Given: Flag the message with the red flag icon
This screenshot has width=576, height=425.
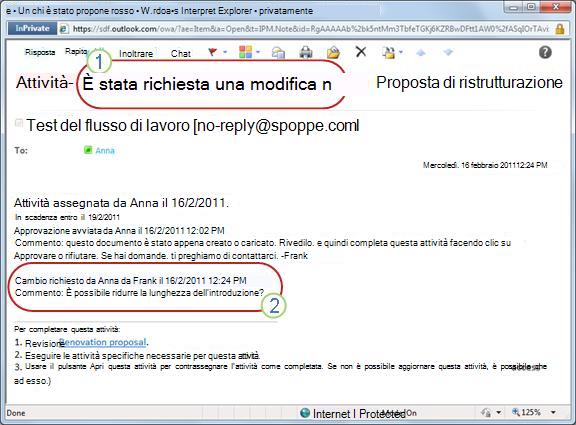Looking at the screenshot, I should click(212, 52).
